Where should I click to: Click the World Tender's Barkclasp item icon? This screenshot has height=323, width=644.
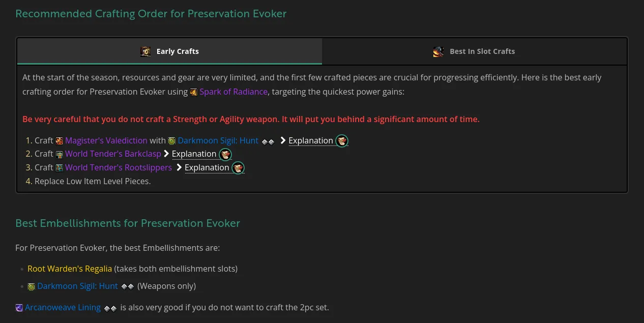[59, 154]
